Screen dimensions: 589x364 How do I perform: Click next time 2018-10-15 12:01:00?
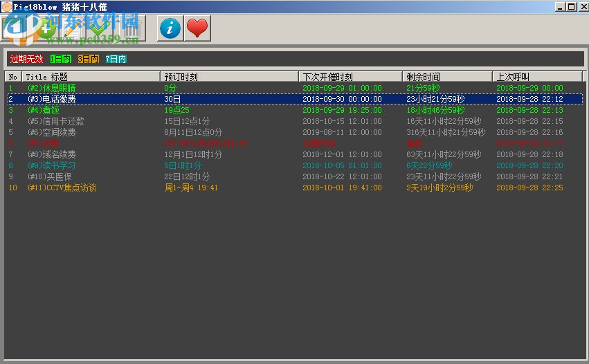click(342, 121)
